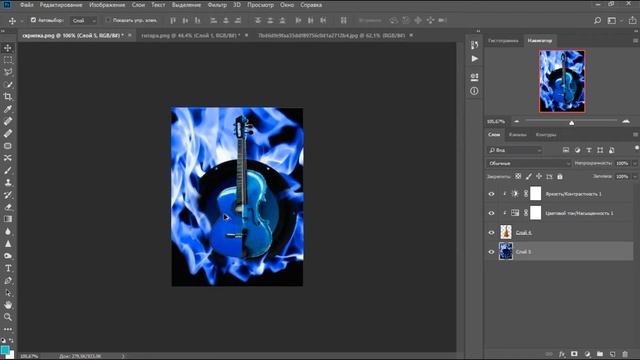The width and height of the screenshot is (640, 360).
Task: Open the Layers panel options menu
Action: (636, 134)
